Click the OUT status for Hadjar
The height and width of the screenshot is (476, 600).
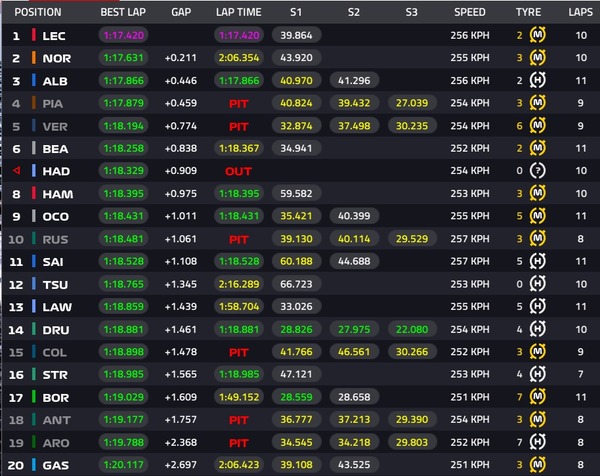click(238, 171)
